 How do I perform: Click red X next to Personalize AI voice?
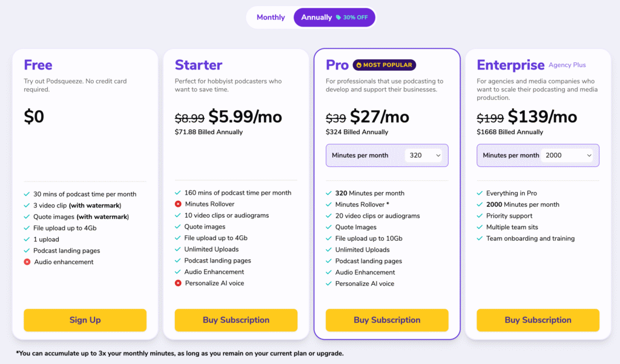coord(178,283)
